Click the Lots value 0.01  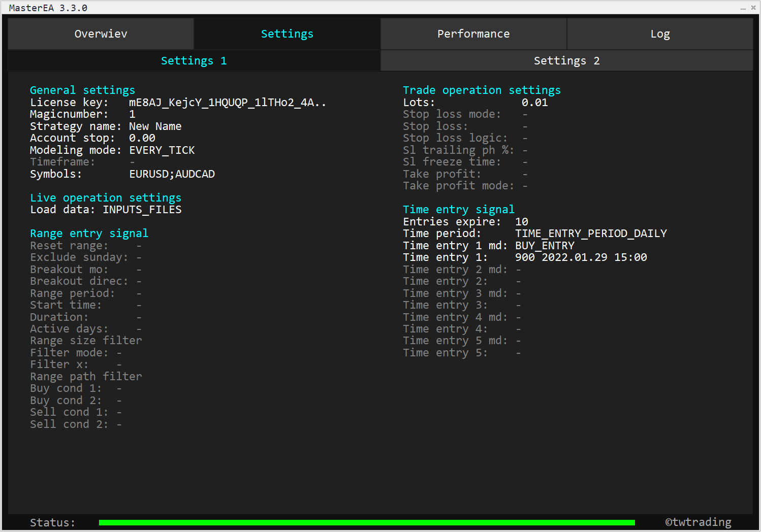(534, 103)
